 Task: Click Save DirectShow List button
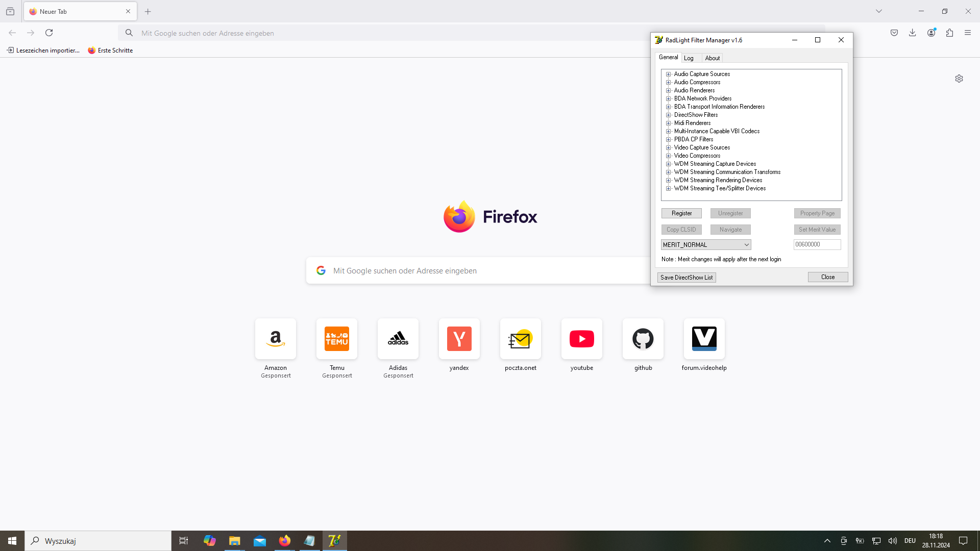click(x=686, y=278)
